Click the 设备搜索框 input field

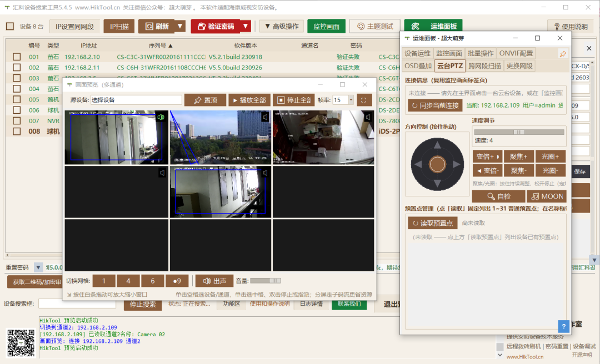tap(77, 304)
